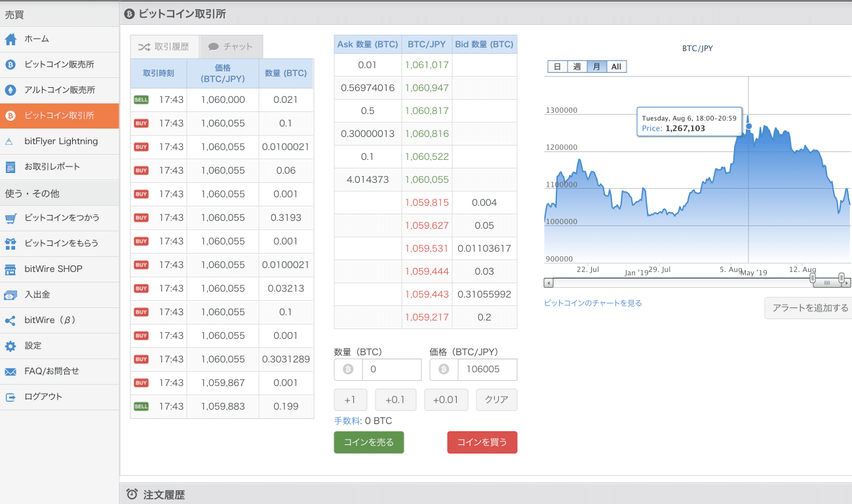Image resolution: width=852 pixels, height=504 pixels.
Task: Click the +0.01 quantity button
Action: 446,400
